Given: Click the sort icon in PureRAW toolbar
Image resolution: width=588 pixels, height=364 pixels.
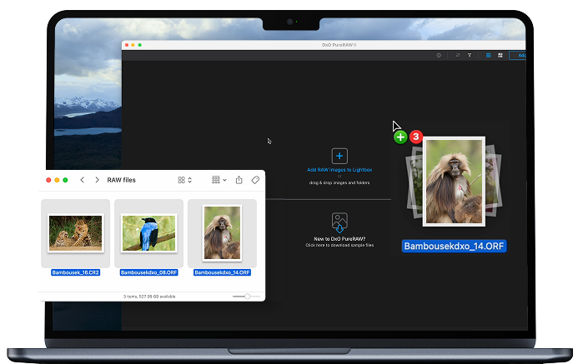Looking at the screenshot, I should (x=457, y=55).
